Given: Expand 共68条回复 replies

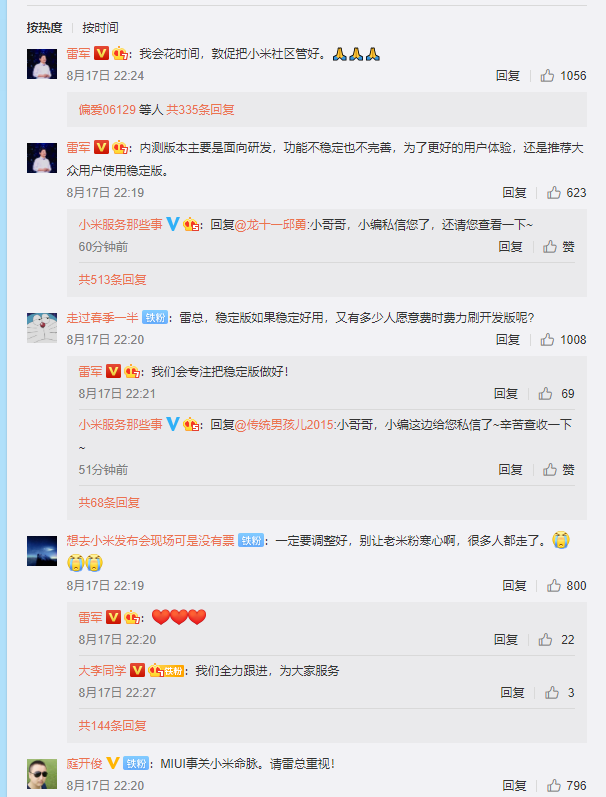Looking at the screenshot, I should pyautogui.click(x=109, y=503).
